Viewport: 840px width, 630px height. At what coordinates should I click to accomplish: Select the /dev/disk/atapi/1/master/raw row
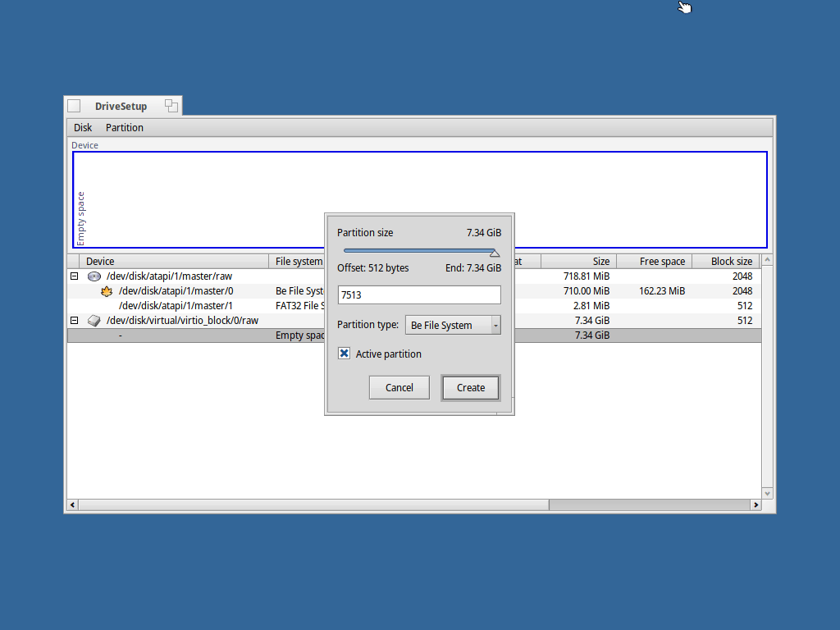click(x=414, y=276)
